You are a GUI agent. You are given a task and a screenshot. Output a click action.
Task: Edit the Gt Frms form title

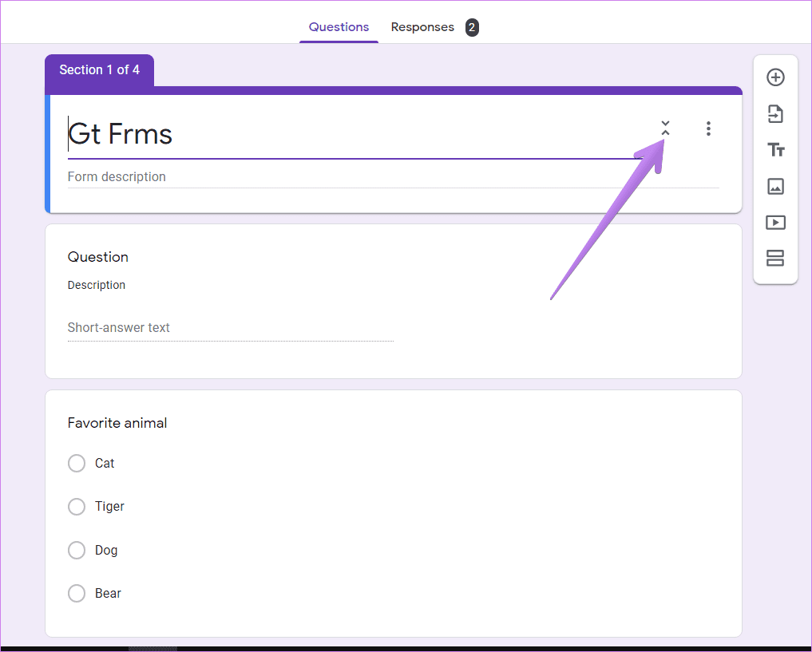click(355, 135)
